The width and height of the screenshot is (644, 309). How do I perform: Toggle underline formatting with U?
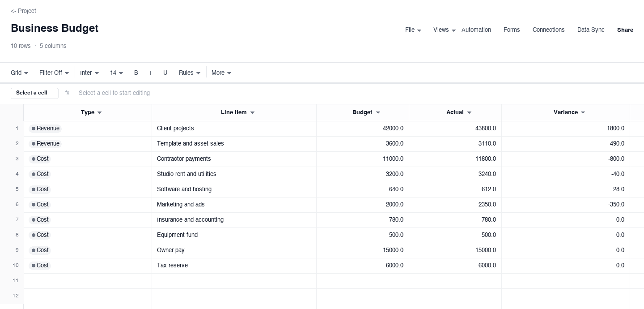165,73
